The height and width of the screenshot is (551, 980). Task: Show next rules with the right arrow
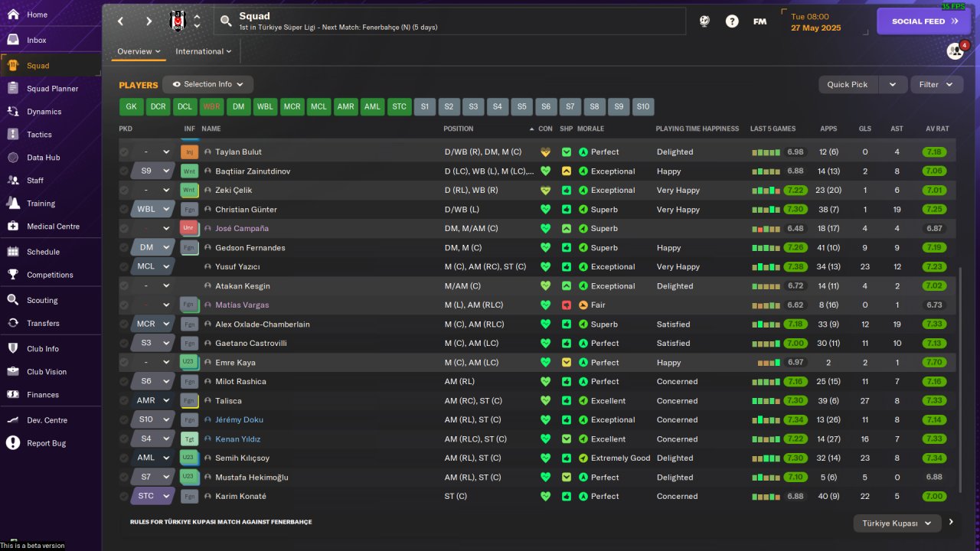tap(951, 522)
